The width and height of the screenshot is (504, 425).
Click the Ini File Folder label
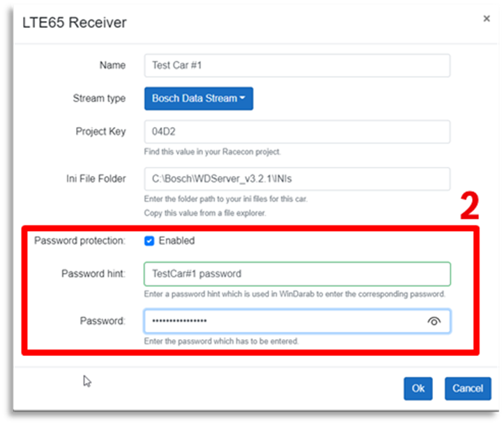pos(91,179)
